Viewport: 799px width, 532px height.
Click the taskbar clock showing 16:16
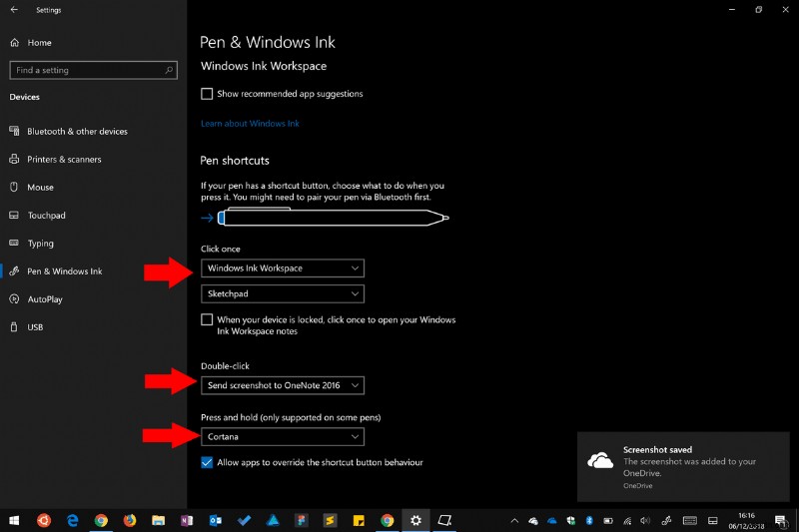746,520
